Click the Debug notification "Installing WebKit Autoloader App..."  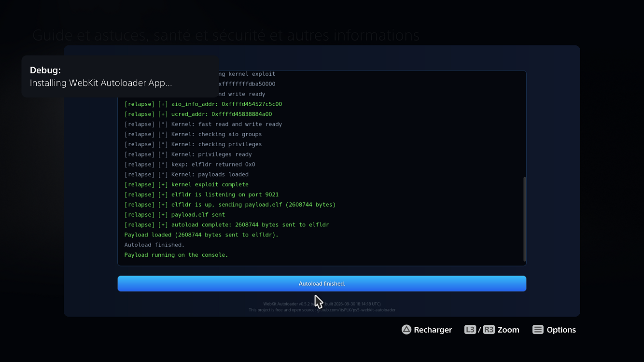pyautogui.click(x=120, y=77)
